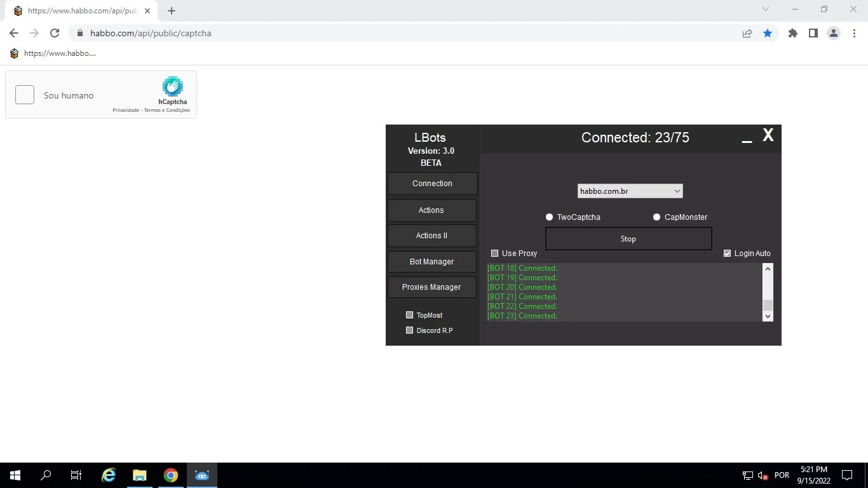This screenshot has width=868, height=488.
Task: Enable the Discord R.P checkbox
Action: [410, 330]
